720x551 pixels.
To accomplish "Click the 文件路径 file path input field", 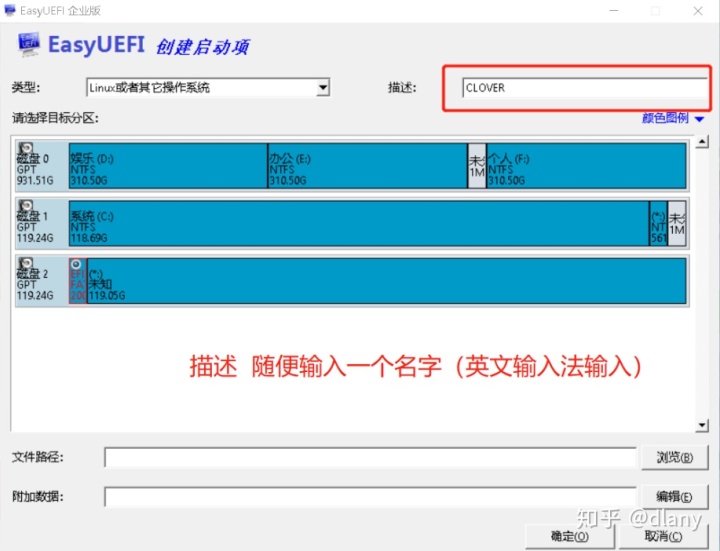I will click(x=370, y=457).
